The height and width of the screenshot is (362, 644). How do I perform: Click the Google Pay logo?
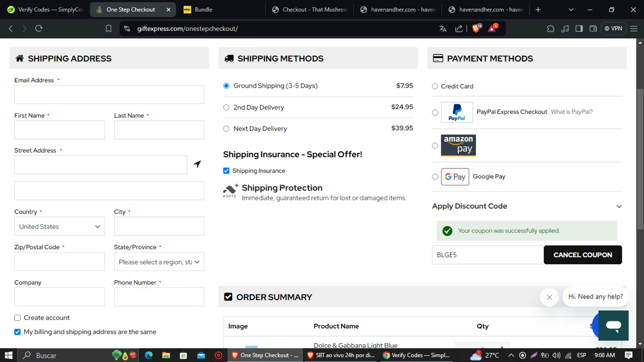point(455,176)
